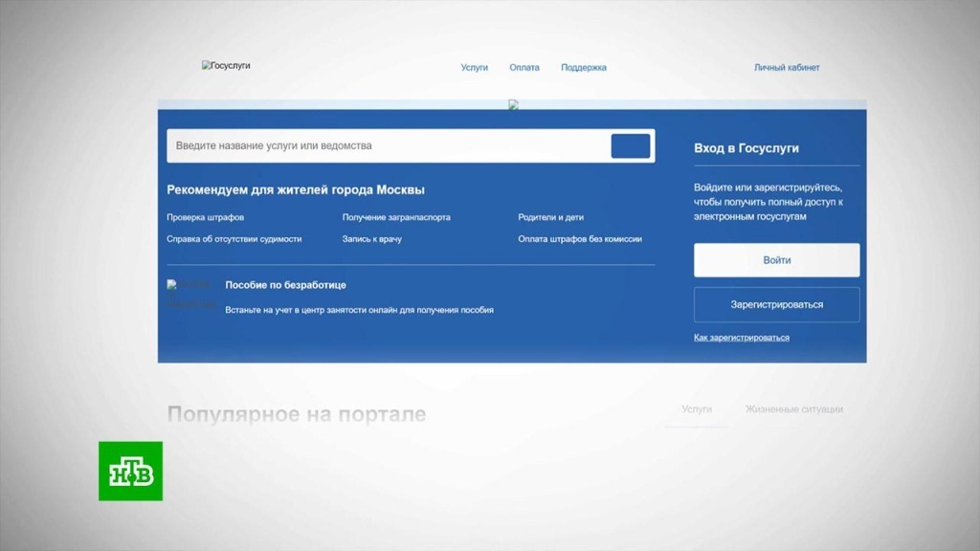Open the Запись к врачу link
980x551 pixels.
[373, 238]
